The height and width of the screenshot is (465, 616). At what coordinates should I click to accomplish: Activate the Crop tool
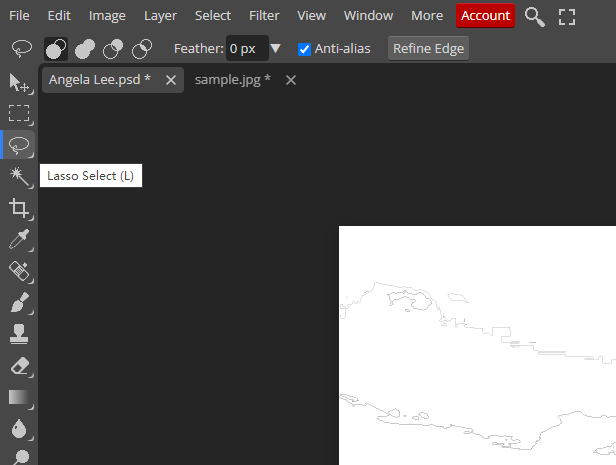coord(19,208)
